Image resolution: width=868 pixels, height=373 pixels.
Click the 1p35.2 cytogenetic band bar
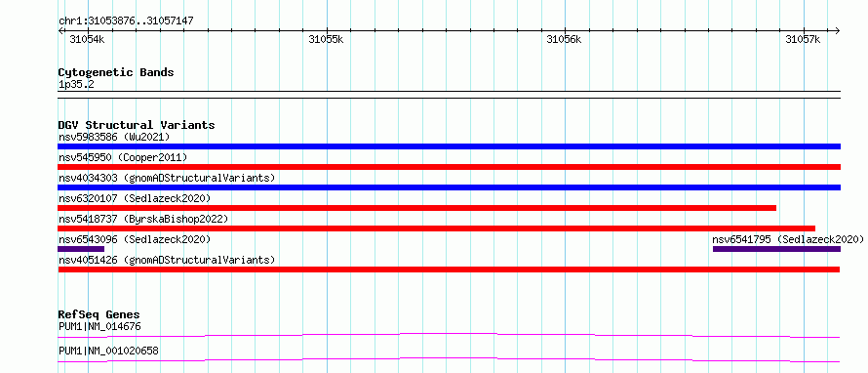[x=449, y=95]
